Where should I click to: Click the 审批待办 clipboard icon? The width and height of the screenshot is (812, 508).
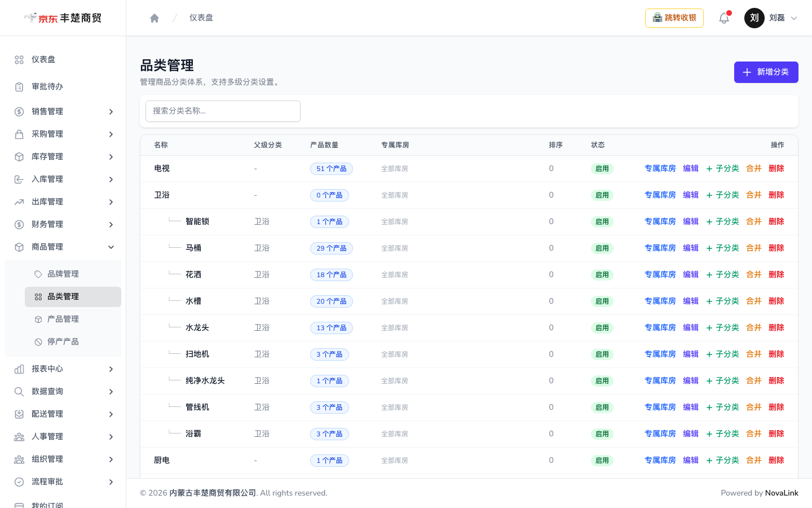[19, 87]
